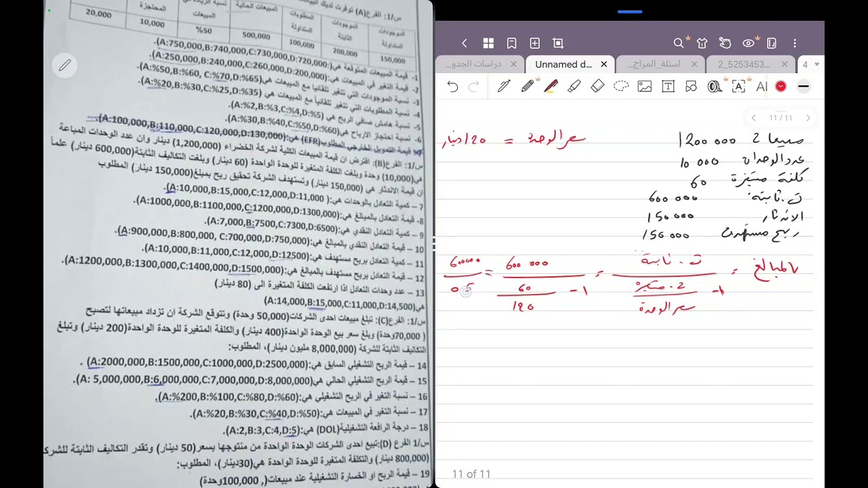Select the eraser tool
Viewport: 868px width, 488px height.
click(x=597, y=87)
